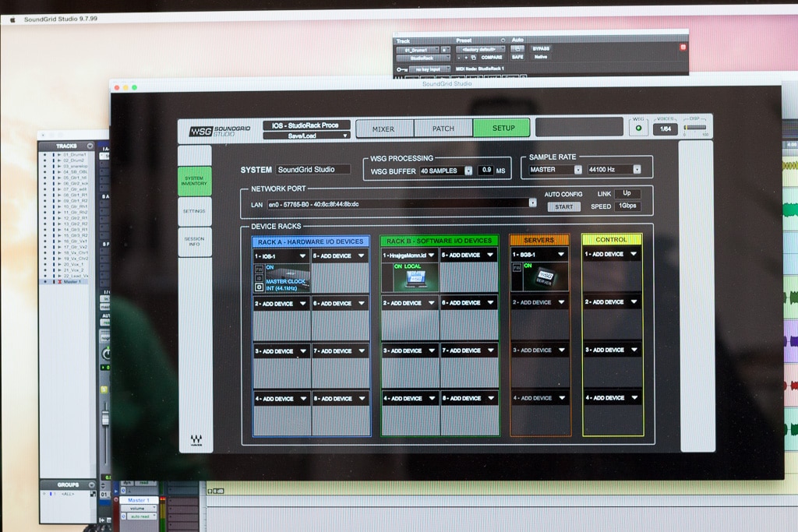
Task: Click the DSP usage meter
Action: tap(695, 128)
